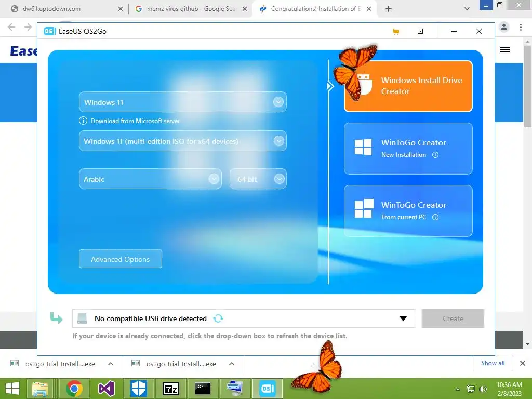Click info icon next to From current PC
Image resolution: width=532 pixels, height=399 pixels.
[435, 217]
